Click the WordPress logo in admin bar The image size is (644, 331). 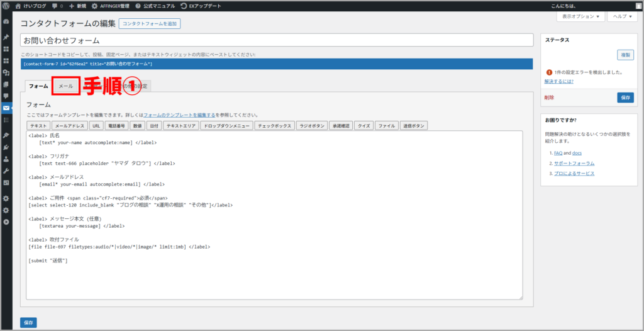[6, 6]
